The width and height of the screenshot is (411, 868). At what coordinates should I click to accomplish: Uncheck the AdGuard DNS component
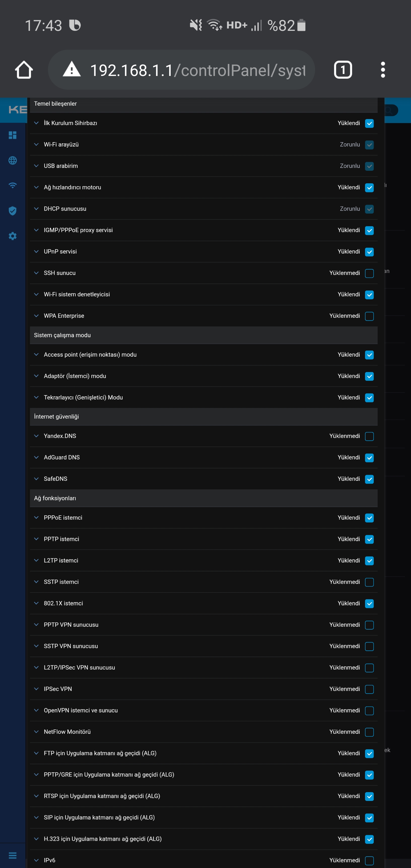[x=369, y=458]
